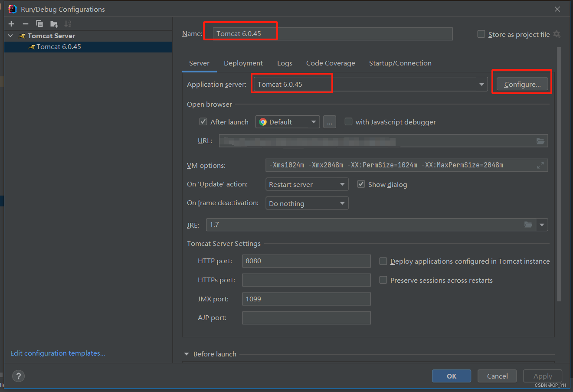Copy the selected configuration

coord(39,24)
